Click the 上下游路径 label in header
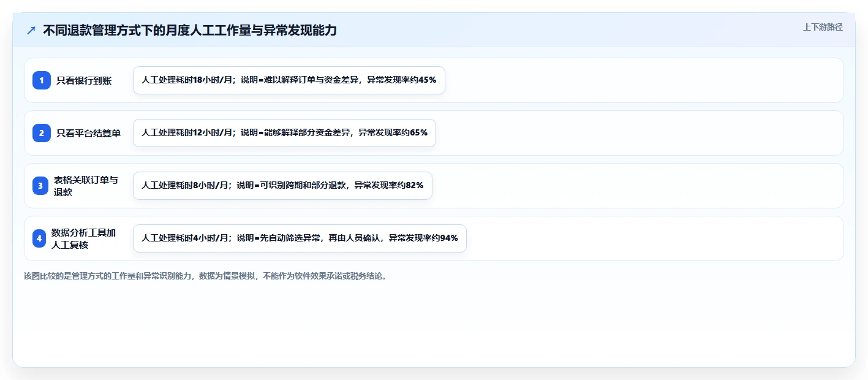This screenshot has height=380, width=868. point(823,27)
